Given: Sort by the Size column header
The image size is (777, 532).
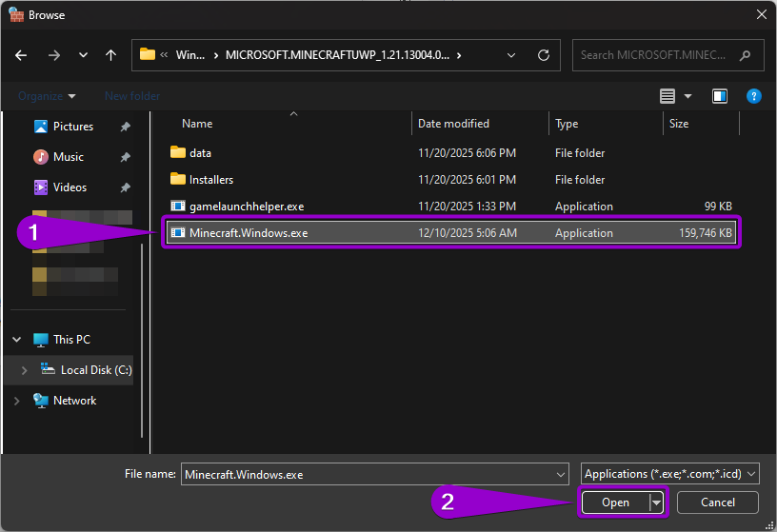Looking at the screenshot, I should point(678,124).
